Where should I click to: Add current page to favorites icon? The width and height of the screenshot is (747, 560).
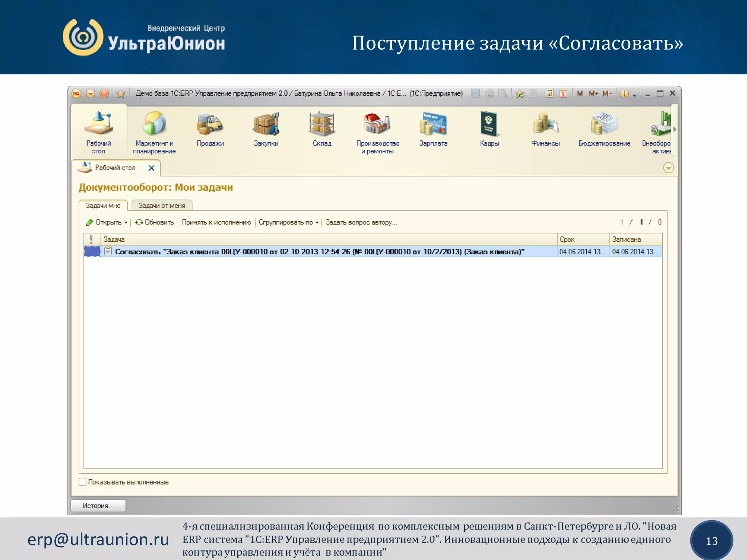tap(520, 94)
